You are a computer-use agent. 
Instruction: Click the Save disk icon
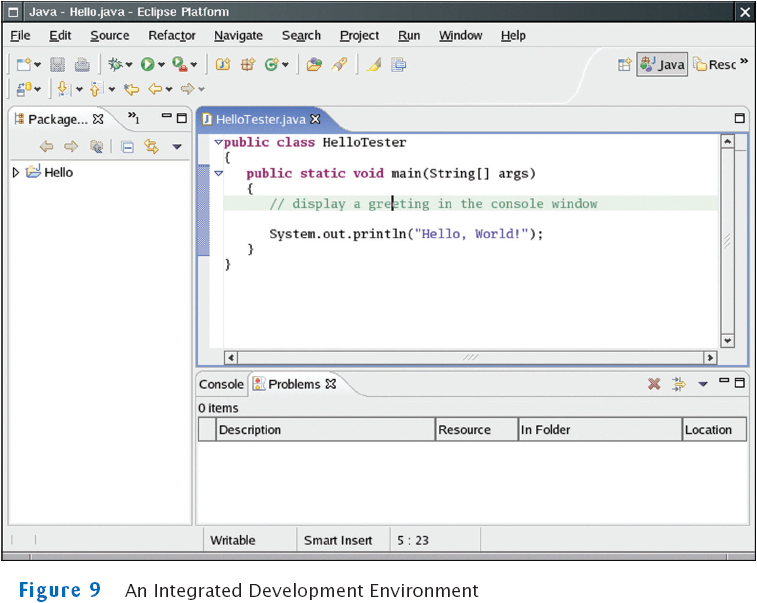click(57, 65)
